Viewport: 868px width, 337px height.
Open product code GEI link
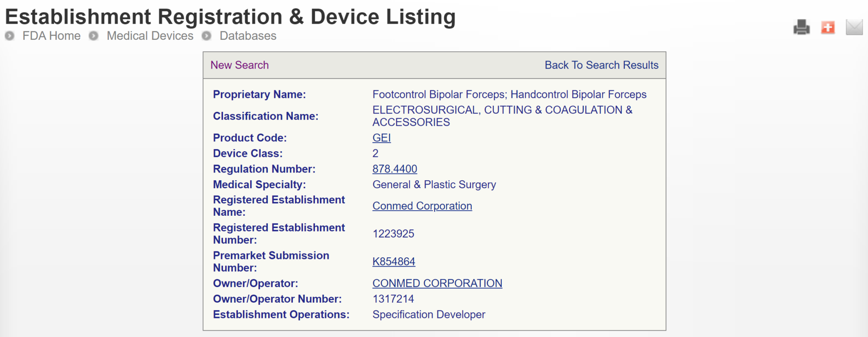(x=381, y=138)
